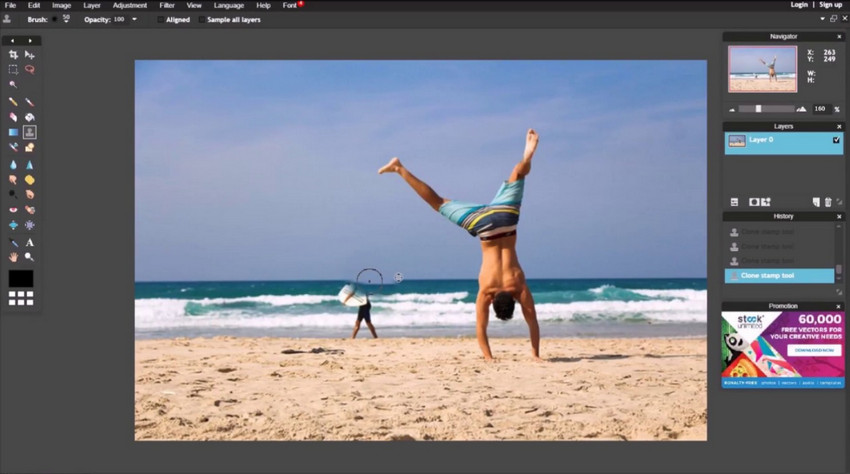Delete layer using trash icon
Viewport: 850px width, 474px height.
(827, 202)
